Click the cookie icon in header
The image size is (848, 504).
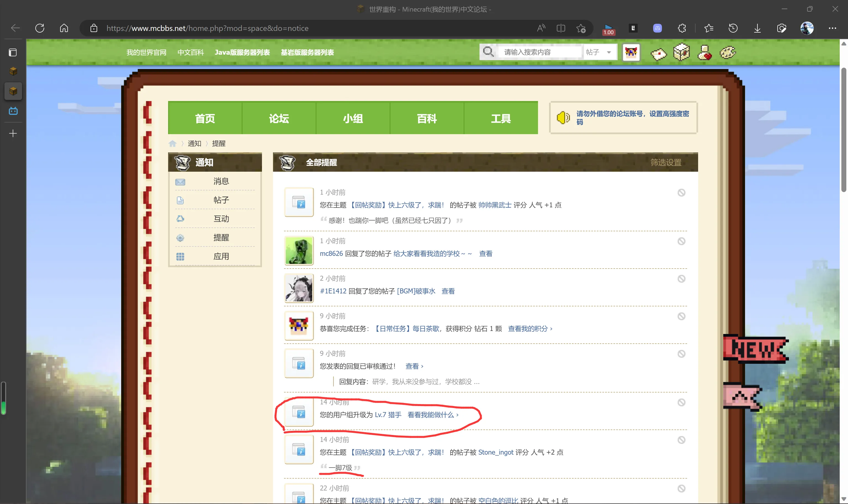point(727,53)
